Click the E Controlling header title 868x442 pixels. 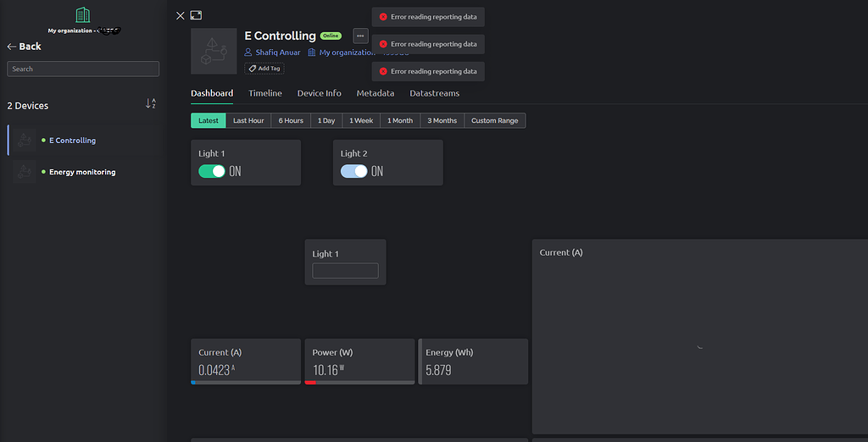[x=280, y=36]
